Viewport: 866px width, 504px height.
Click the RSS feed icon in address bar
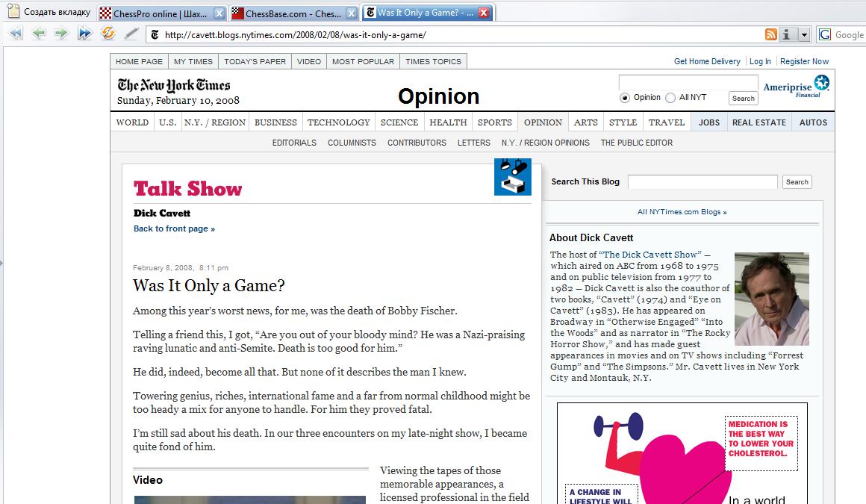pos(770,34)
